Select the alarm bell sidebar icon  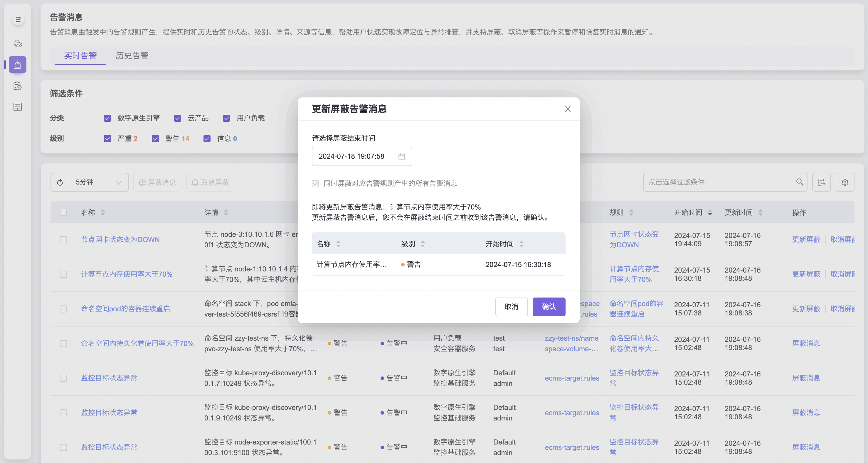(x=18, y=65)
